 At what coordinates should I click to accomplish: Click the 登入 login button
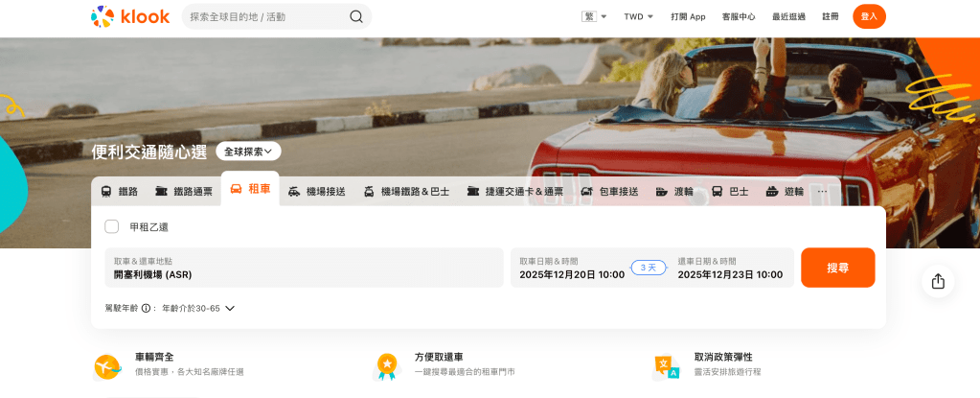(x=869, y=16)
